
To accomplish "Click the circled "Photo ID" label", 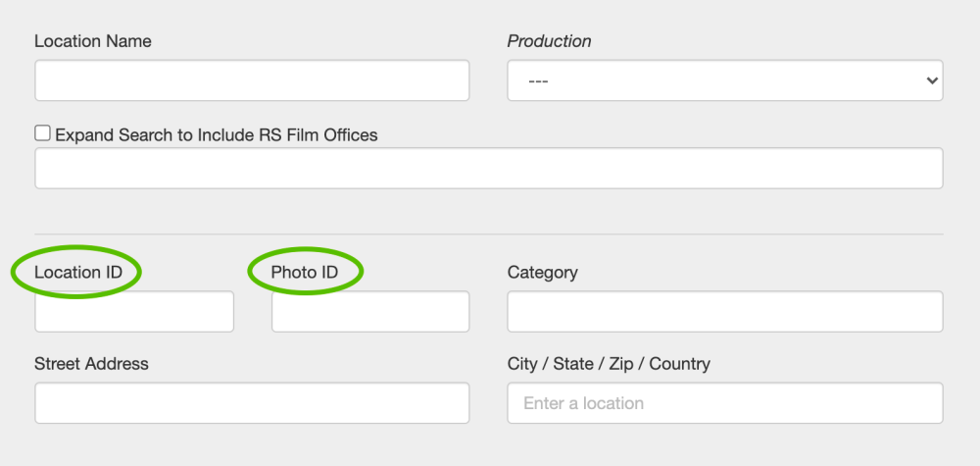I will pyautogui.click(x=305, y=272).
